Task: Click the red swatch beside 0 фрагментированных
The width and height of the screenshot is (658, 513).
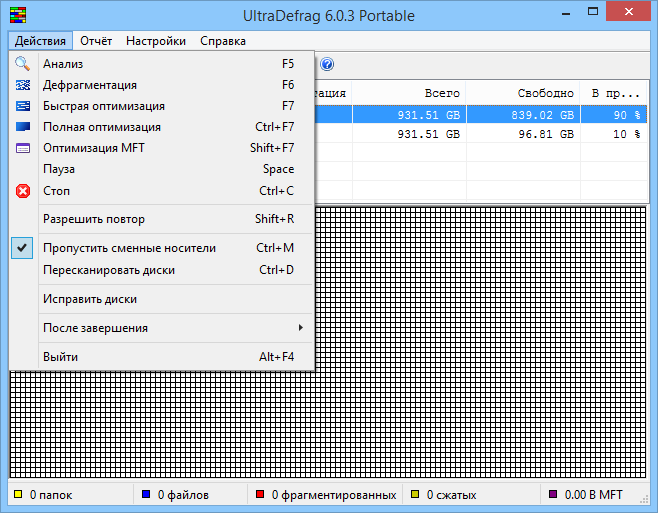Action: (x=260, y=494)
